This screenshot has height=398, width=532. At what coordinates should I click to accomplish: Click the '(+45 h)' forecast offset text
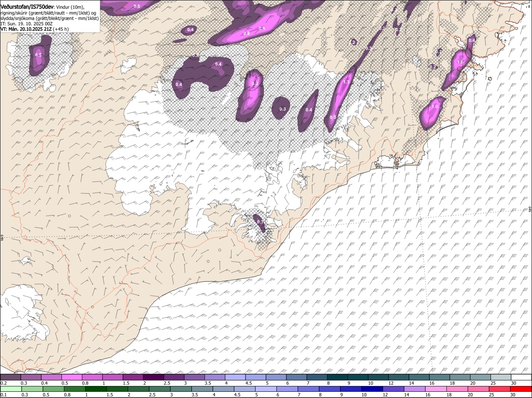61,29
